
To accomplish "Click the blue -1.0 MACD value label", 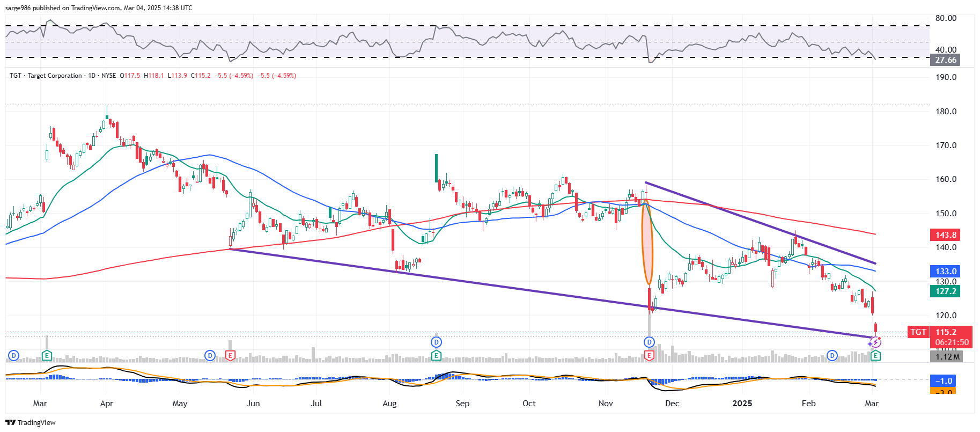I will point(944,380).
